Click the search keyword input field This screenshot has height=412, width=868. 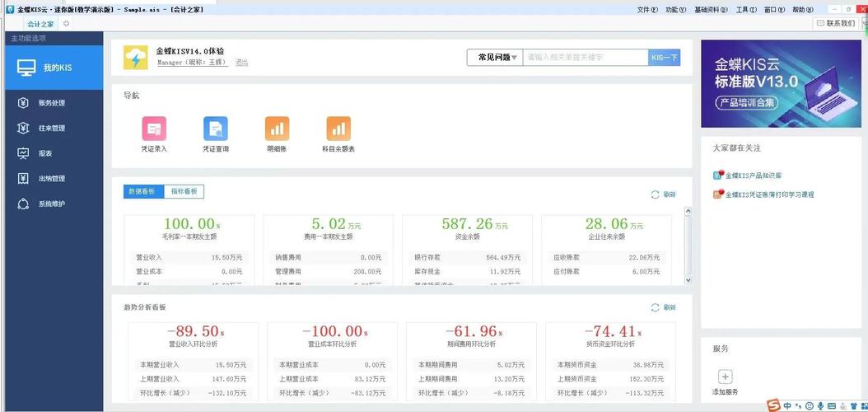pos(586,58)
